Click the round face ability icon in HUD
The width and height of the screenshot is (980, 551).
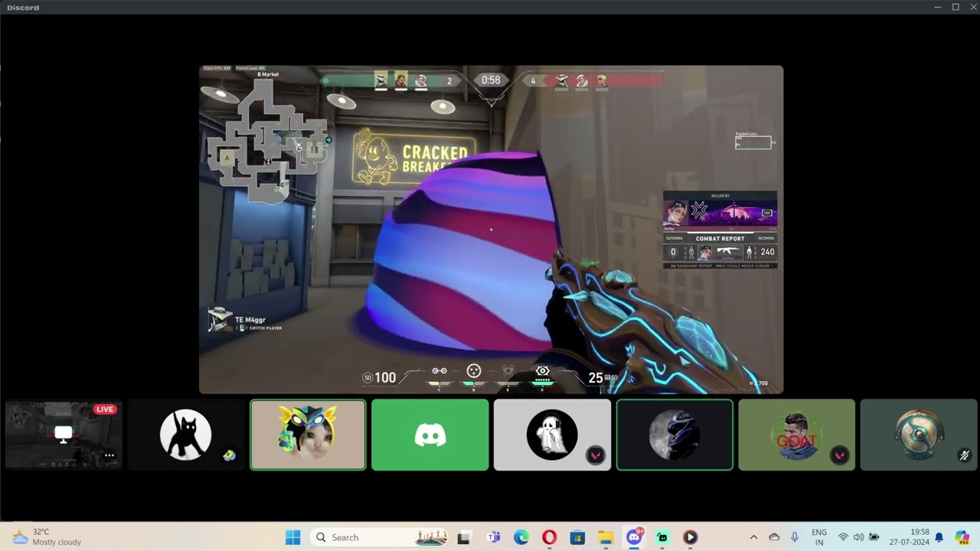coord(474,371)
